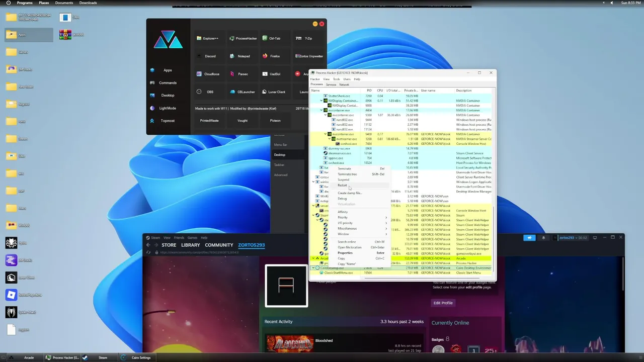Collapse the nvstreamer.exe process tree
Viewport: 644px width, 362px height.
coord(330,139)
